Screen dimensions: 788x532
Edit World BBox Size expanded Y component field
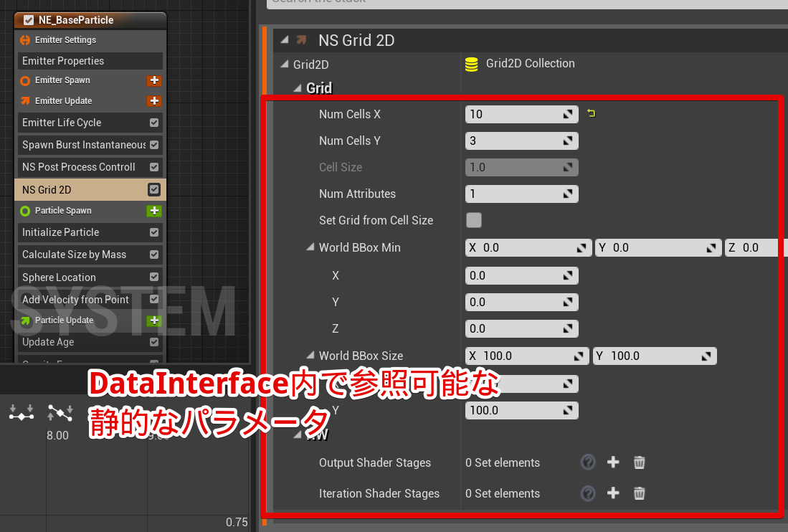tap(522, 410)
